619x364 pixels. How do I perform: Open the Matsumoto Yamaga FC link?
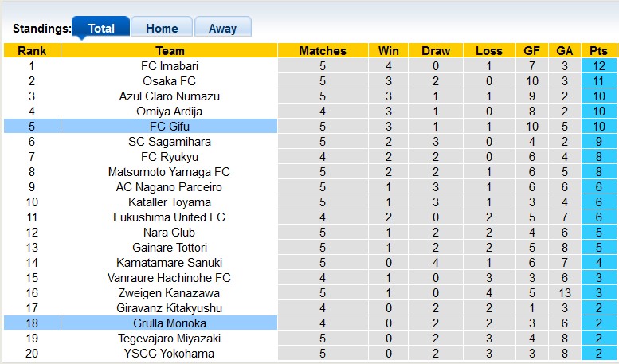tap(170, 172)
